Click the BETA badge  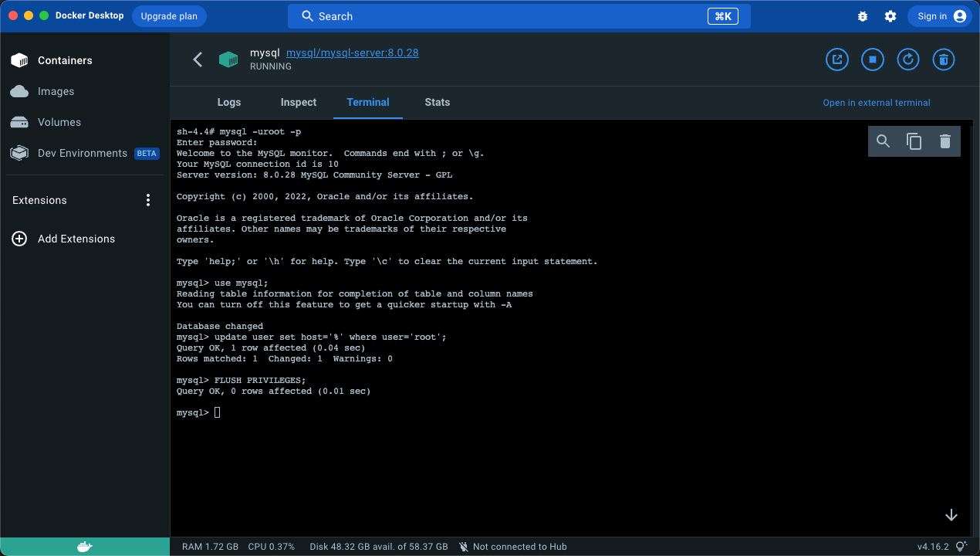(147, 153)
